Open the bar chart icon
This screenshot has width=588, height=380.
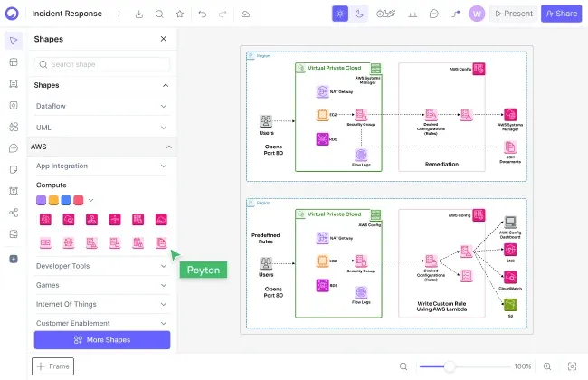[413, 14]
